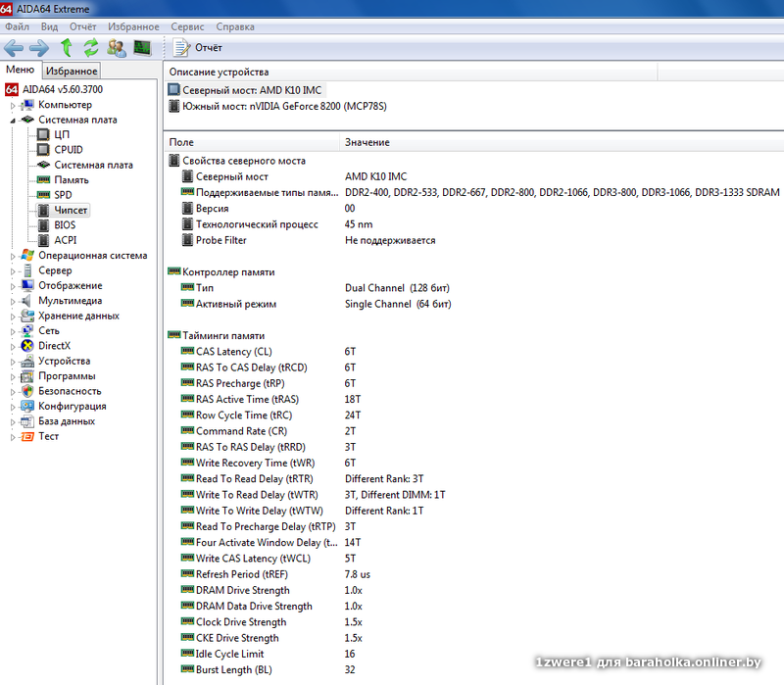Expand the Сеть tree node
Image resolution: width=784 pixels, height=685 pixels.
[13, 331]
